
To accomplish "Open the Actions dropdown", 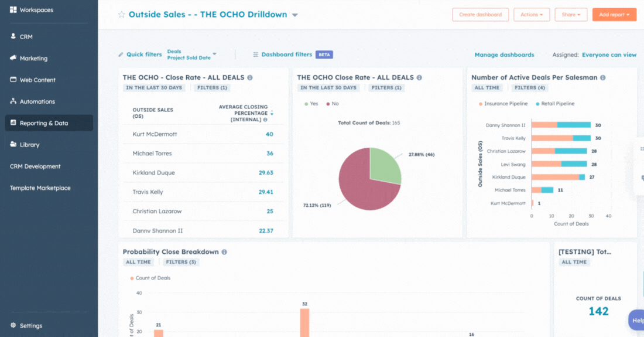I will click(x=532, y=15).
